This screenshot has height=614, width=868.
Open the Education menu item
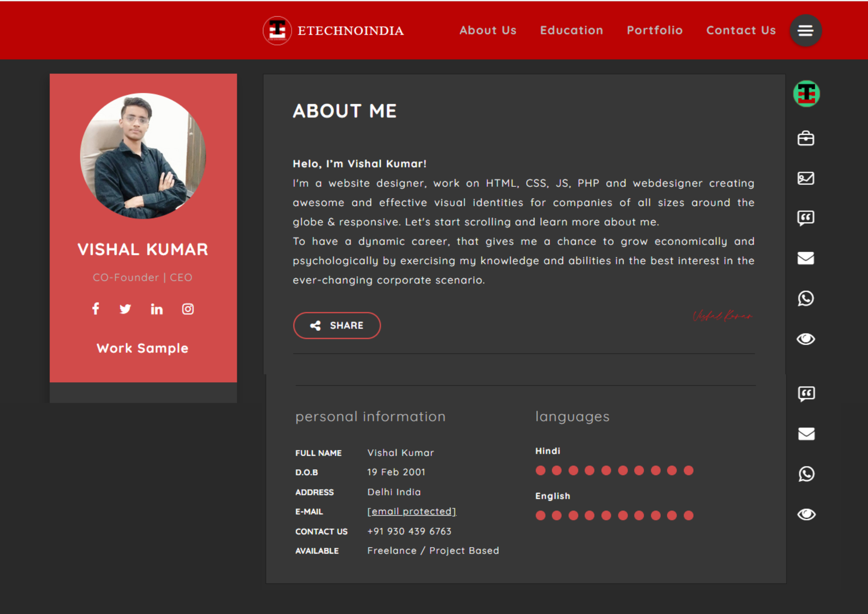[571, 30]
